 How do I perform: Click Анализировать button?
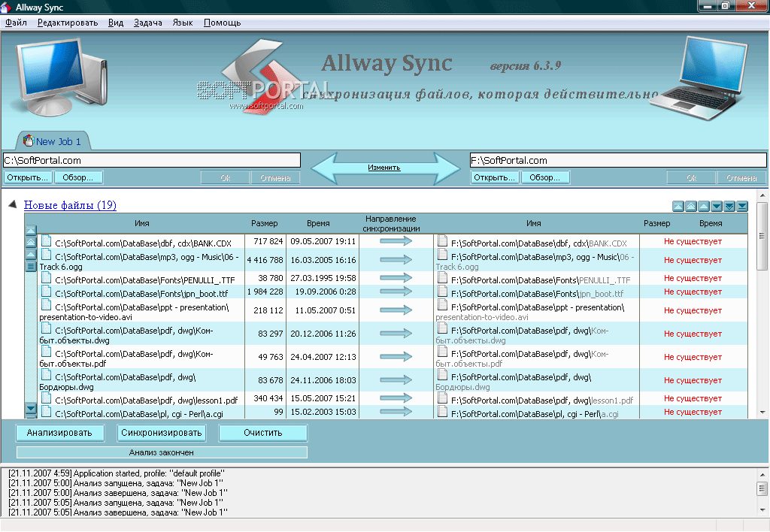[59, 433]
